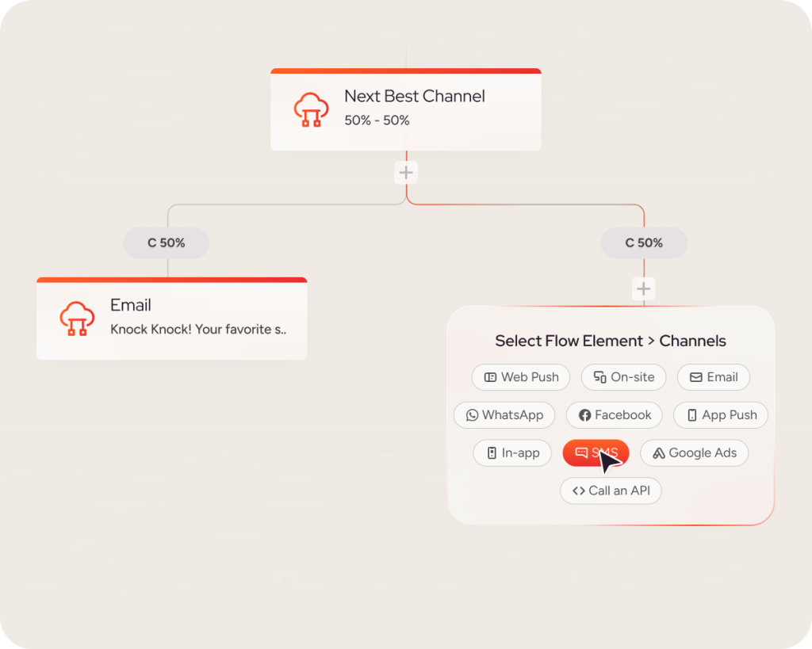Click the highlighted SMS channel button
This screenshot has width=812, height=649.
pyautogui.click(x=596, y=452)
